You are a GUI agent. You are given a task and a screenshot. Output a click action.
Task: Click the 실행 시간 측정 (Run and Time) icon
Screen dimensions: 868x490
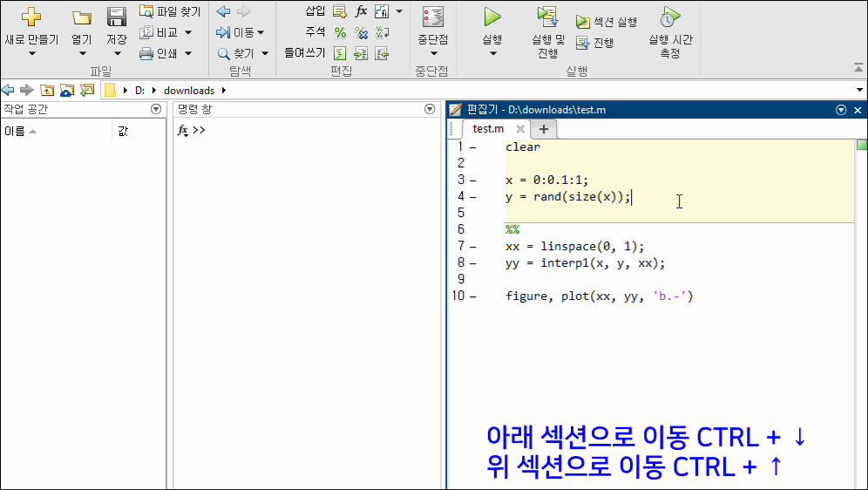[670, 17]
